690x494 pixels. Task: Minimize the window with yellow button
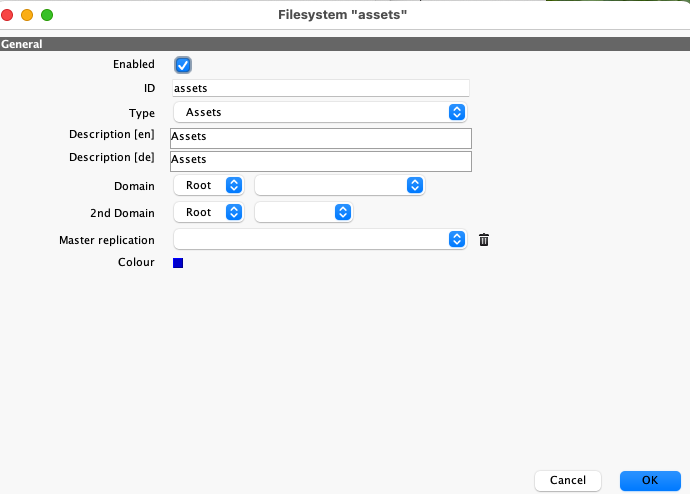click(x=27, y=15)
